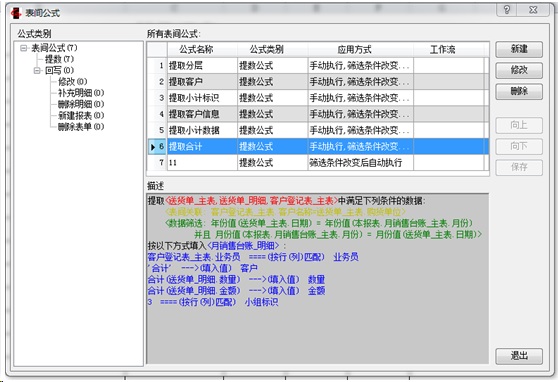Select the 提取客户信息 formula row
This screenshot has width=558, height=382.
318,114
